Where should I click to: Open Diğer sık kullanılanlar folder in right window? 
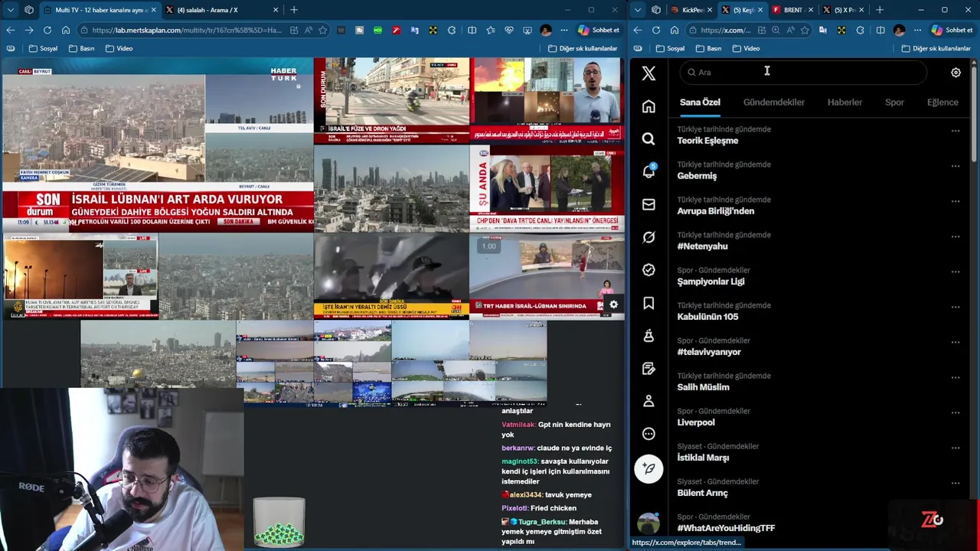click(936, 48)
